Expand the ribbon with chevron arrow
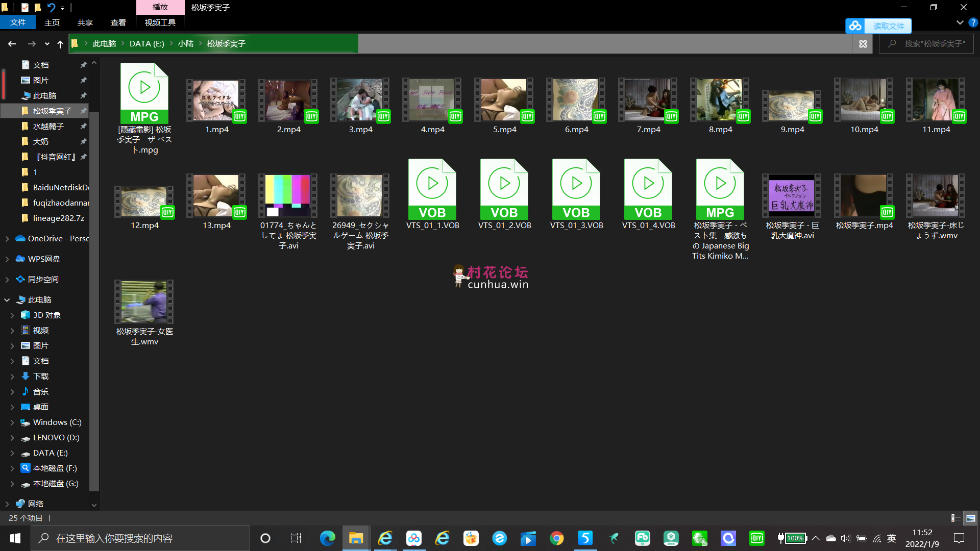This screenshot has width=980, height=551. tap(960, 22)
